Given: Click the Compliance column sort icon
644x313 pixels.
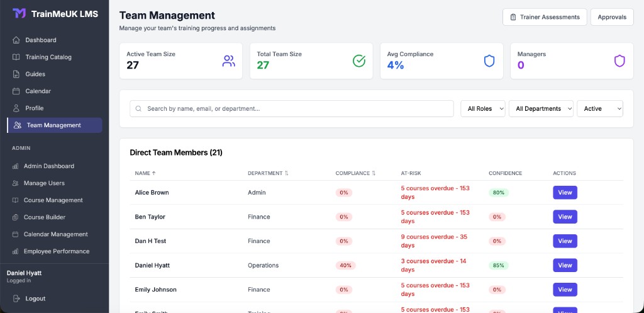Looking at the screenshot, I should (x=374, y=173).
